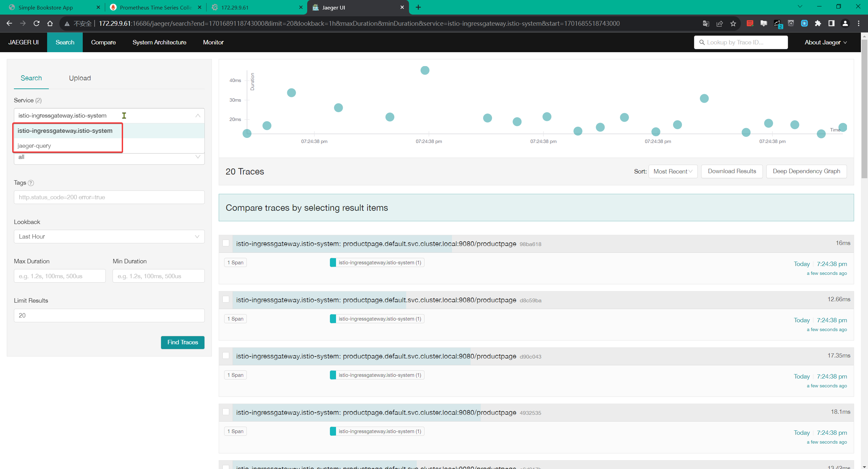Switch to the Search nav tab

pyautogui.click(x=65, y=42)
